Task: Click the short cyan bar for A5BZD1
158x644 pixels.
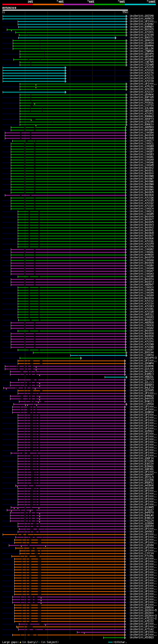Action: click(116, 377)
